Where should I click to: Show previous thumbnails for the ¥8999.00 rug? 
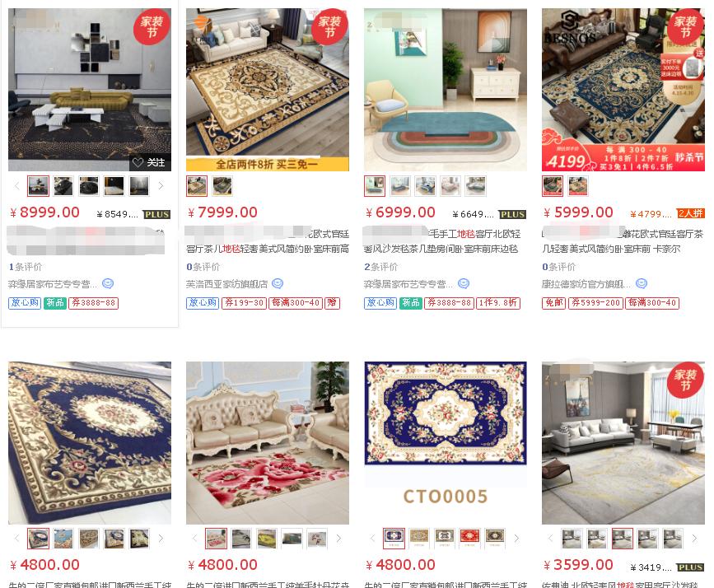[x=17, y=186]
